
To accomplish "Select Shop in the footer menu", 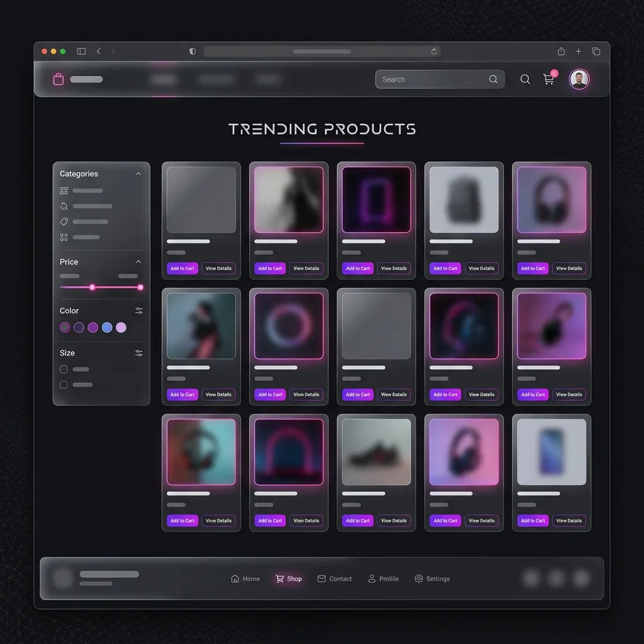I will coord(289,579).
